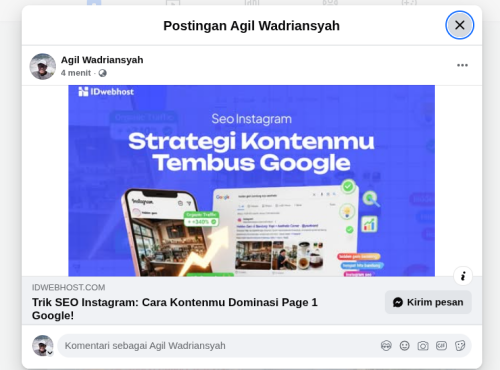Open Agil Wadriansyah's profile picture in post header
500x370 pixels.
click(43, 66)
